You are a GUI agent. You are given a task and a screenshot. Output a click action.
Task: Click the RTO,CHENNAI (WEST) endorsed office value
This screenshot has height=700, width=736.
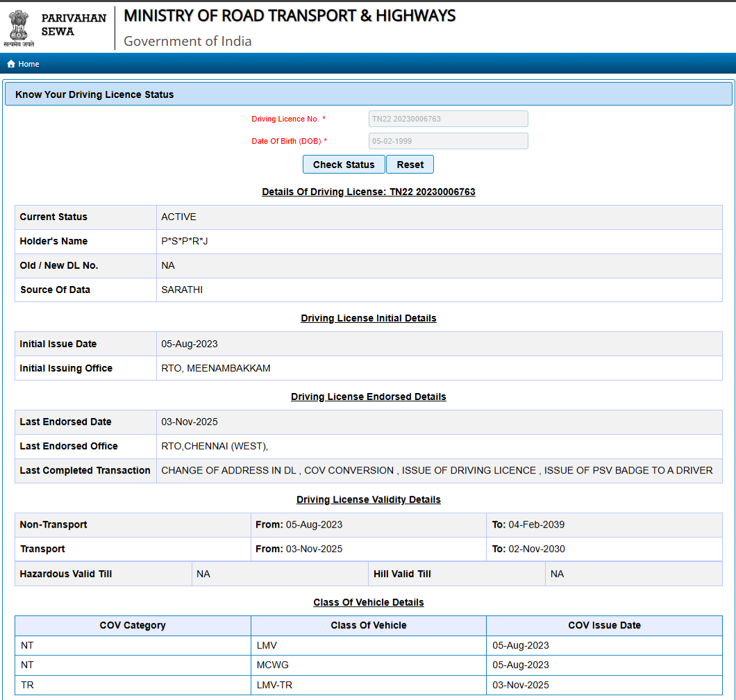click(x=215, y=446)
